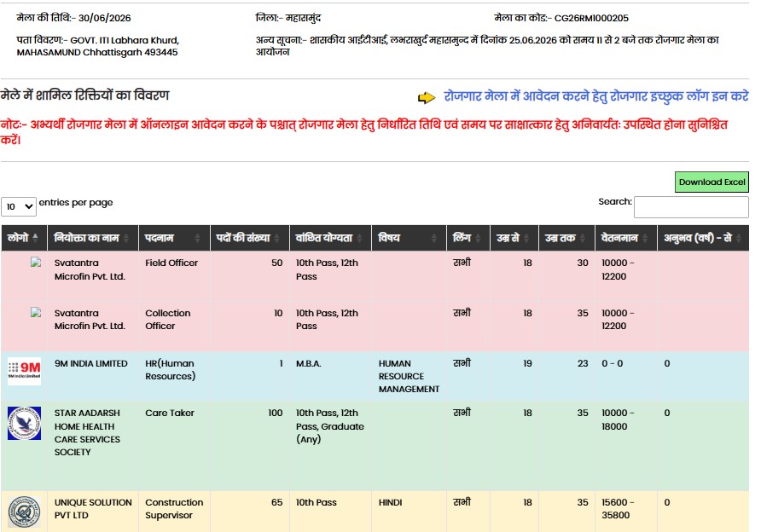Sort by the पदों की संख्या column

pos(249,238)
